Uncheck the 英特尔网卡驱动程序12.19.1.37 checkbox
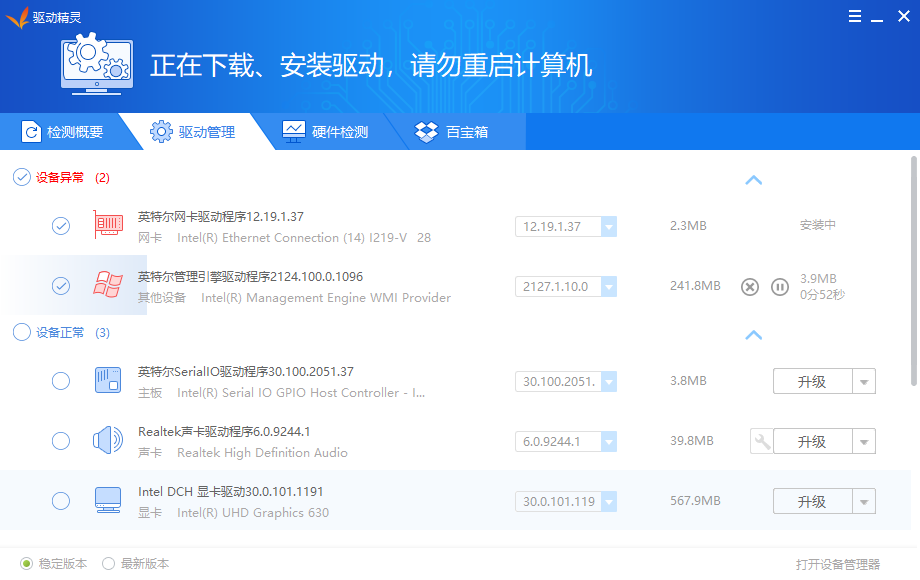Viewport: 920px width, 580px height. (x=61, y=226)
